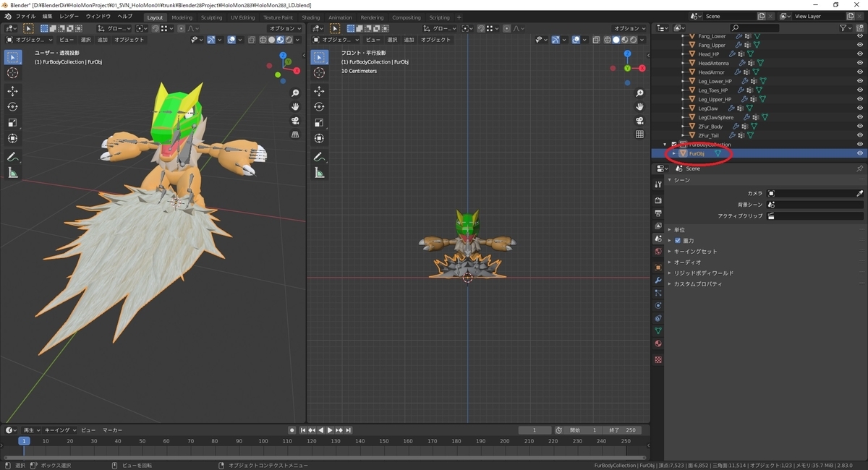This screenshot has height=470, width=868.
Task: Toggle camera view in front viewport
Action: (639, 121)
